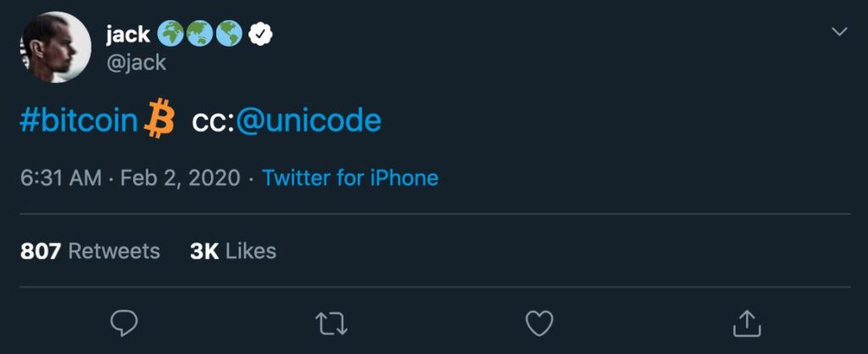Image resolution: width=868 pixels, height=354 pixels.
Task: Open jack's profile picture
Action: (56, 47)
